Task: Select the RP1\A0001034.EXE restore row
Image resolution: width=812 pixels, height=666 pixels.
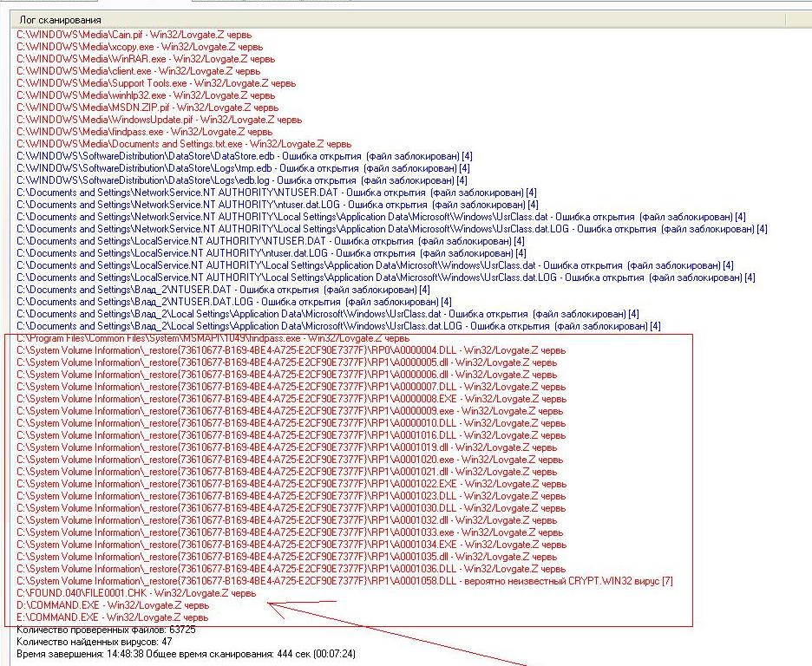Action: 291,545
